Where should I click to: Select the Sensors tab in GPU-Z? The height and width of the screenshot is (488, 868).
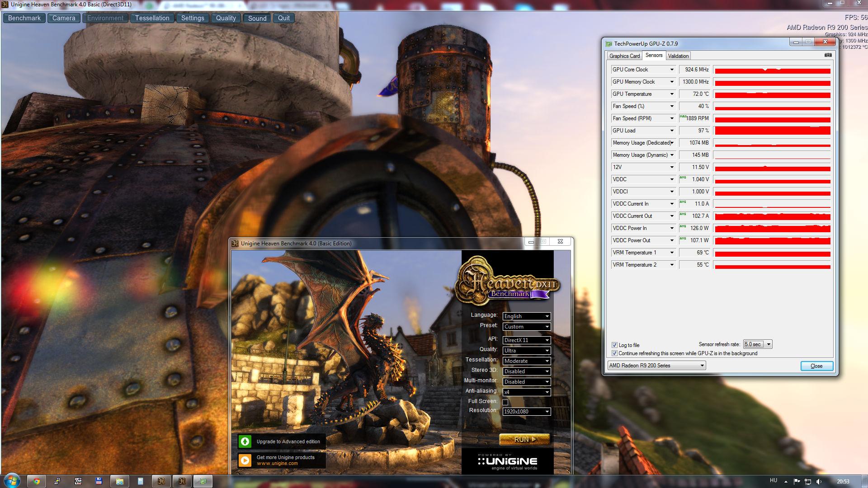click(654, 55)
